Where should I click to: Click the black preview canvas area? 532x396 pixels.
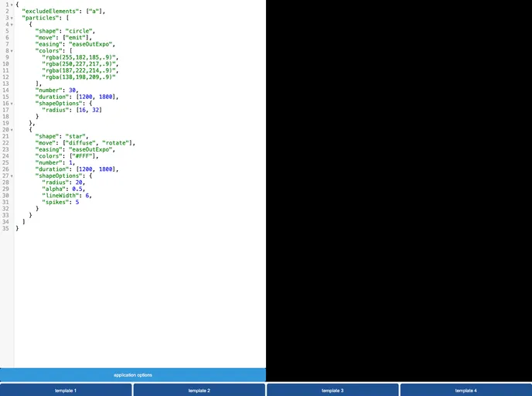[398, 186]
